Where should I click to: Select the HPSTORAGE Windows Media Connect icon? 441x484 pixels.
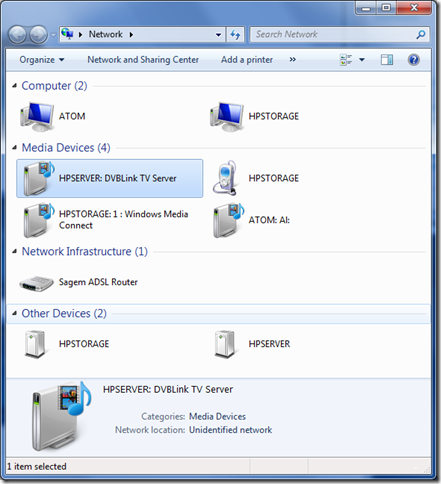tap(38, 220)
